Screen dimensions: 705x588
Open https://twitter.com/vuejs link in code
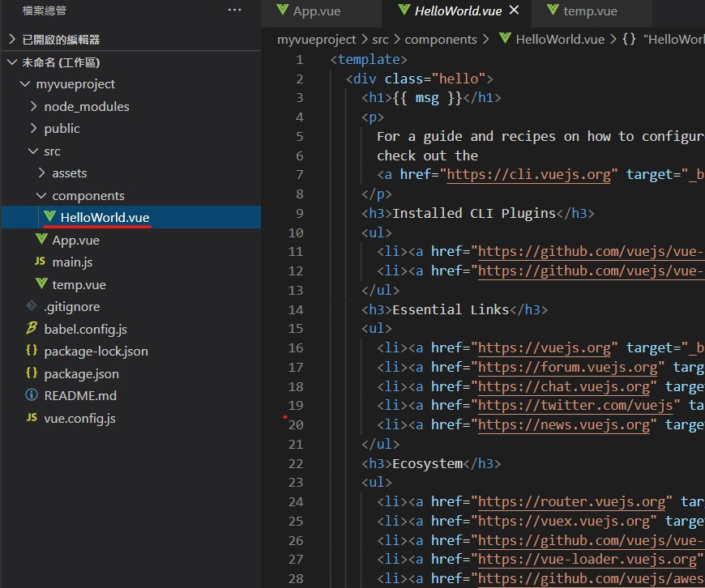point(575,406)
